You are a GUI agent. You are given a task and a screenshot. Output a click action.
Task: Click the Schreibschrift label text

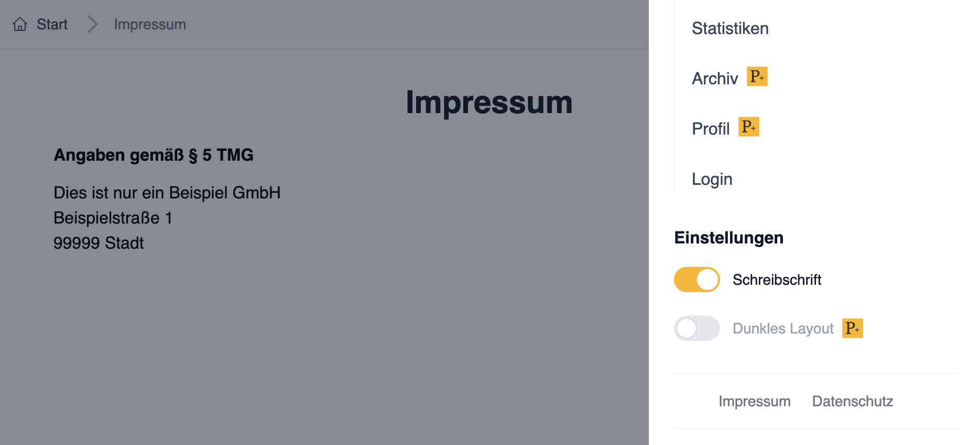click(777, 280)
